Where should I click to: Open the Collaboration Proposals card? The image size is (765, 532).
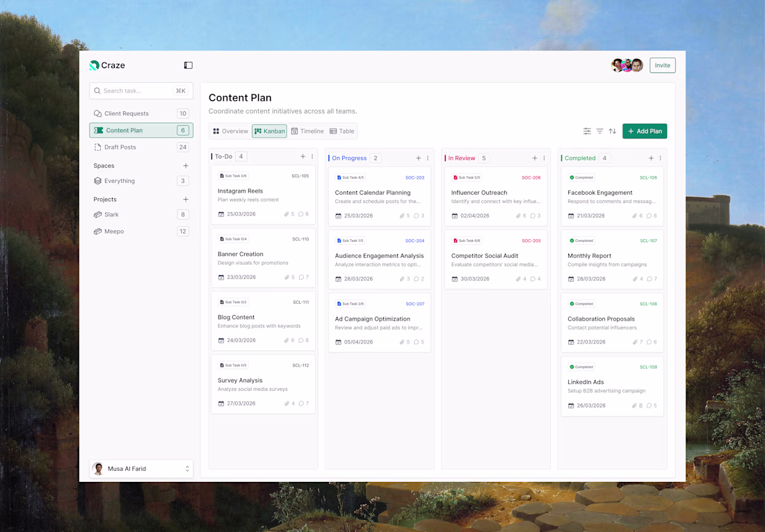pyautogui.click(x=612, y=323)
